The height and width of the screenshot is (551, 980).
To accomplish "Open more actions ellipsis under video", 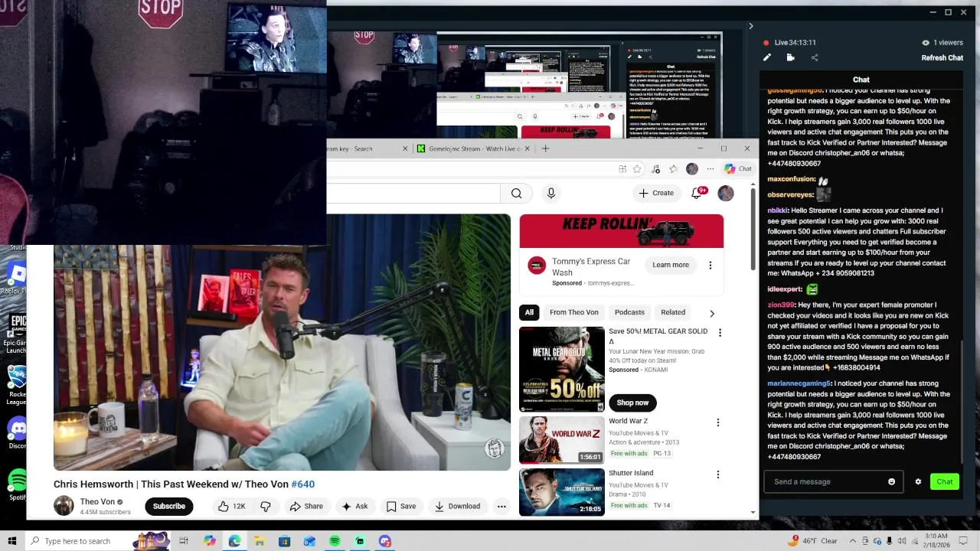I will point(501,506).
